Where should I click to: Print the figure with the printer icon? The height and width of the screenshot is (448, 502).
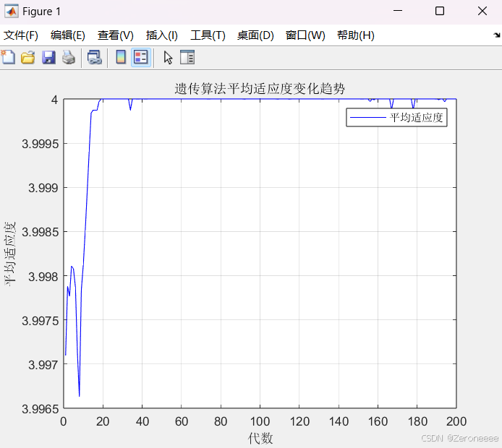(x=69, y=58)
